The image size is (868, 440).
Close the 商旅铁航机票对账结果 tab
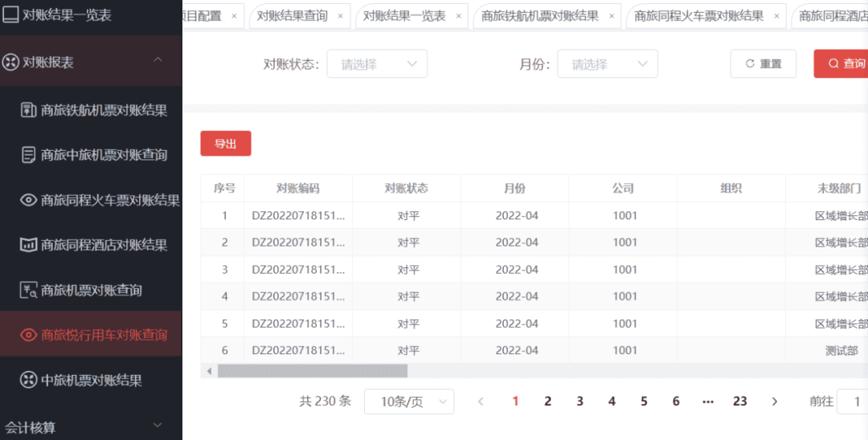coord(611,16)
